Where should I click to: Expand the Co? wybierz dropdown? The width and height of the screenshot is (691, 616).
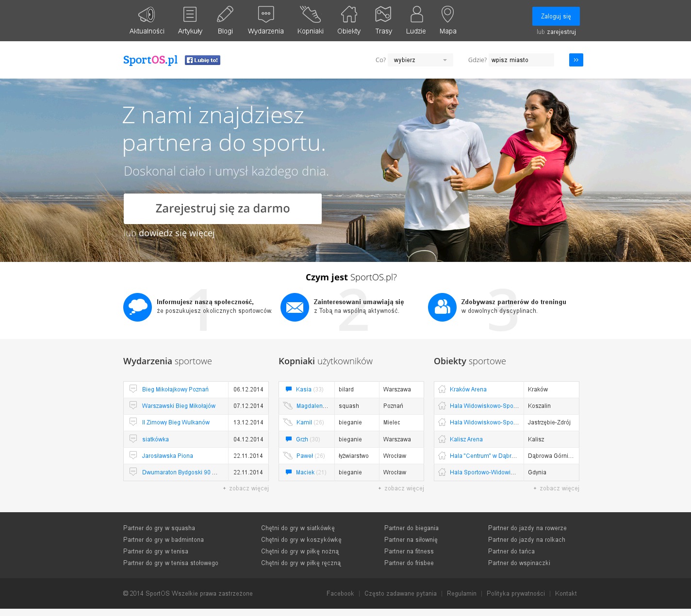coord(420,60)
